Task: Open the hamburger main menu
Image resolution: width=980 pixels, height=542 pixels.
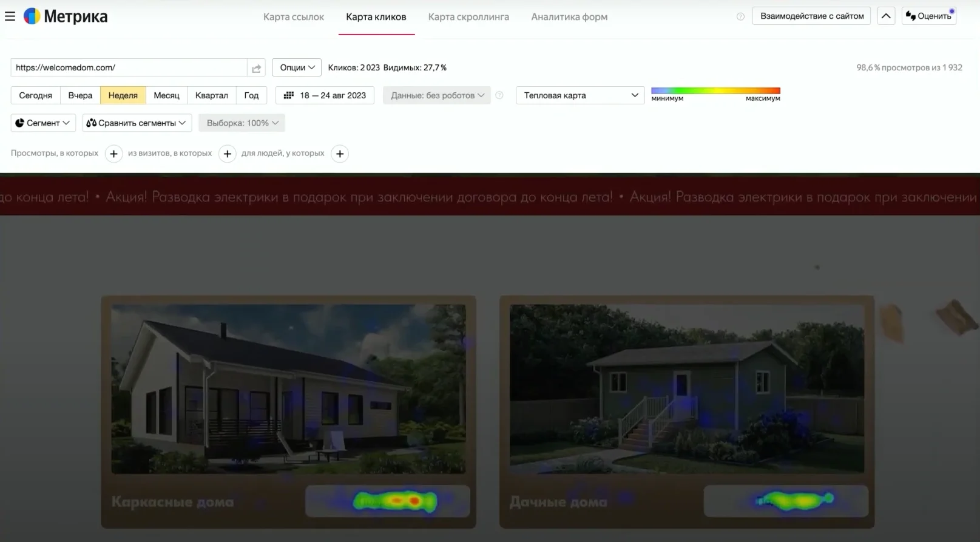Action: (10, 16)
